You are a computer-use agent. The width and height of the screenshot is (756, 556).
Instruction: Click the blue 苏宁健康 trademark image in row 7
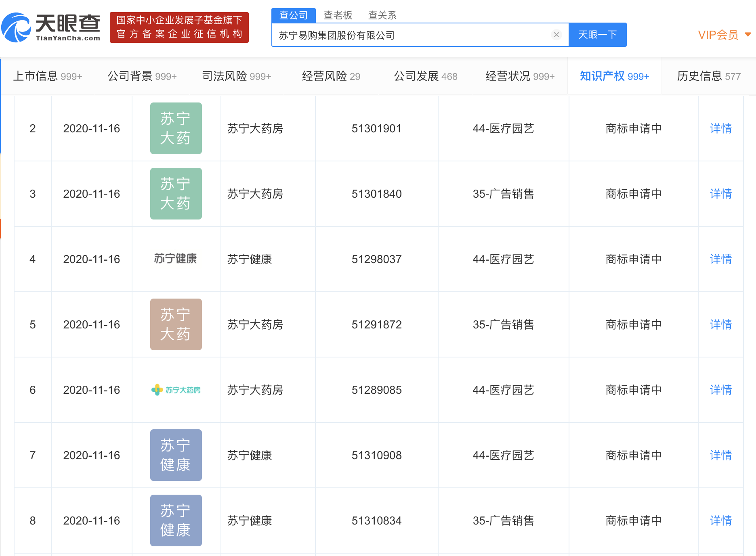(176, 455)
